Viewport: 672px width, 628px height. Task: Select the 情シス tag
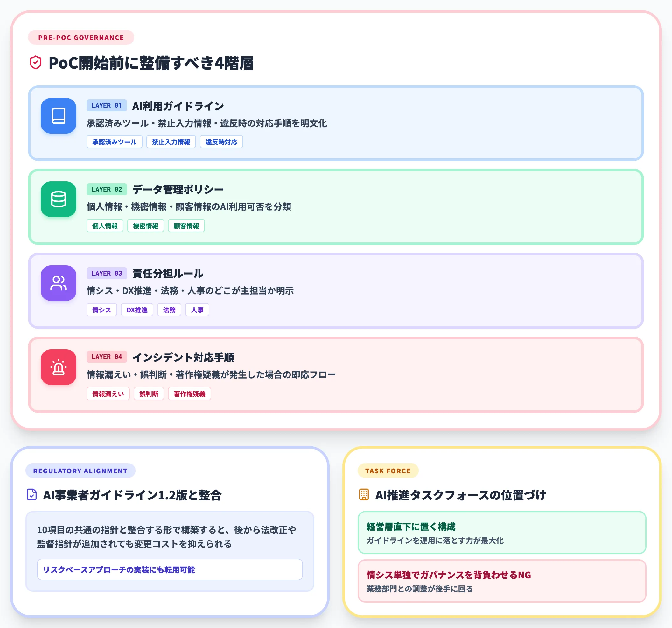click(x=102, y=310)
